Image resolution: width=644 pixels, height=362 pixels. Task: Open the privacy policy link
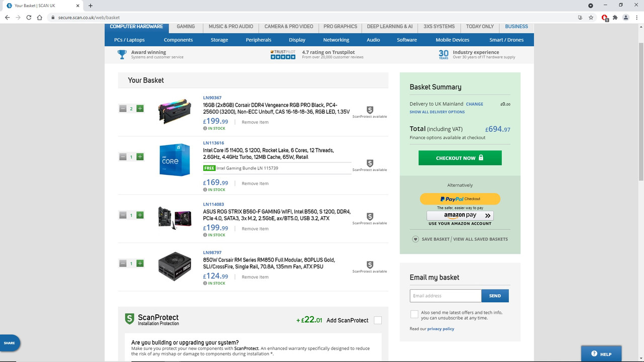pyautogui.click(x=441, y=329)
